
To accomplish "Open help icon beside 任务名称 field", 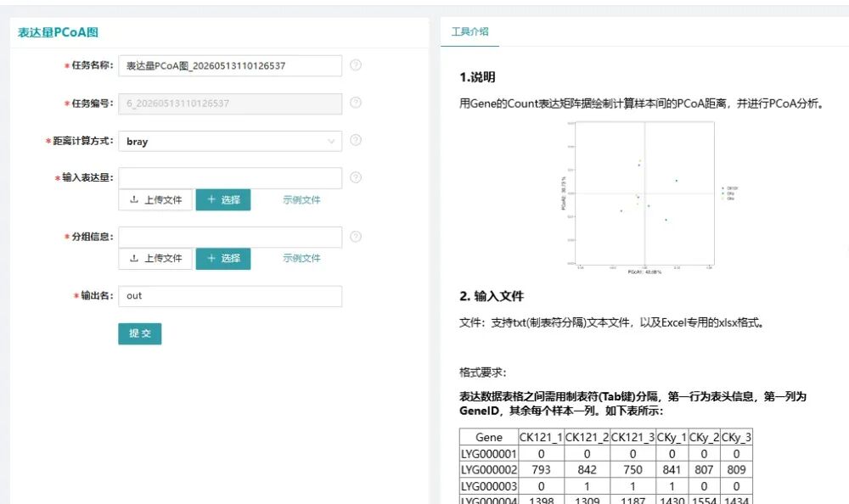I will 356,65.
